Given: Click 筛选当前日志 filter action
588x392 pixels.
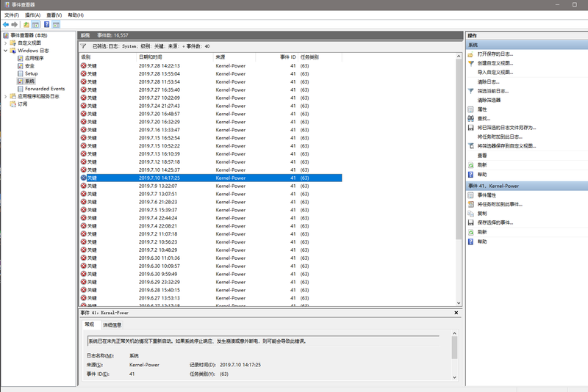Looking at the screenshot, I should pyautogui.click(x=492, y=91).
